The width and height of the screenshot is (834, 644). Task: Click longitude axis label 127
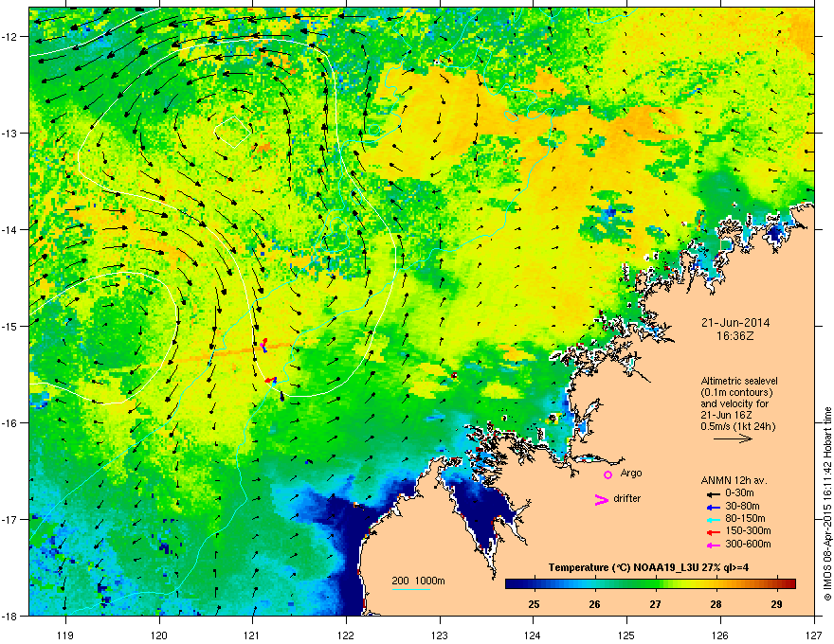[x=814, y=635]
